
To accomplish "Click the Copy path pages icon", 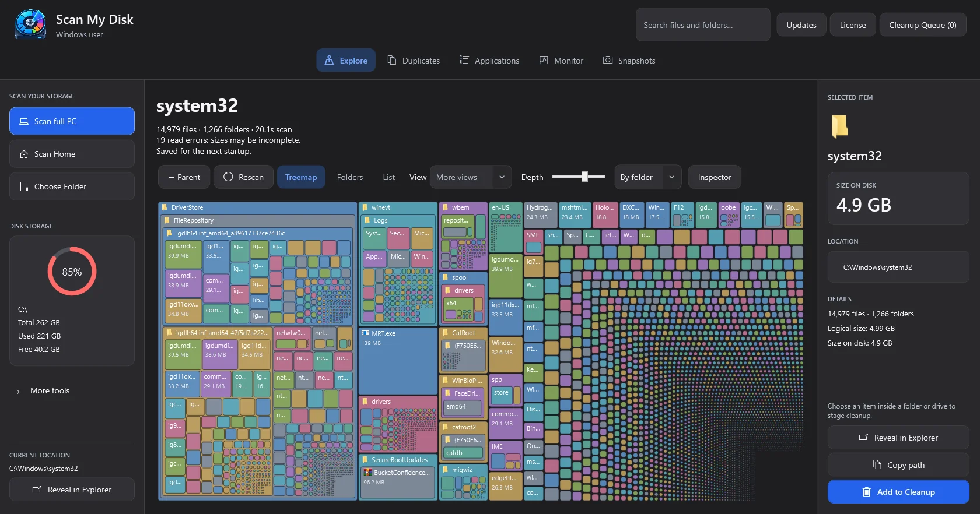I will (877, 464).
